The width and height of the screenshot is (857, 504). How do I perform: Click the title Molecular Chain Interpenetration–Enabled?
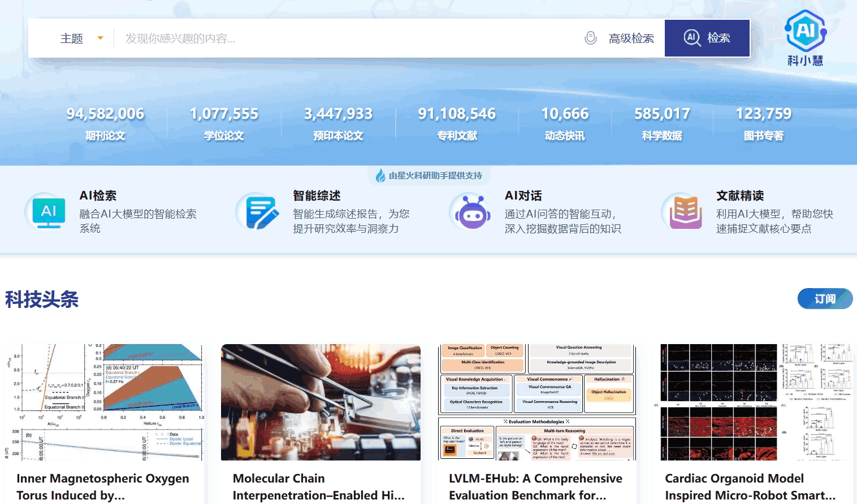[x=318, y=486]
